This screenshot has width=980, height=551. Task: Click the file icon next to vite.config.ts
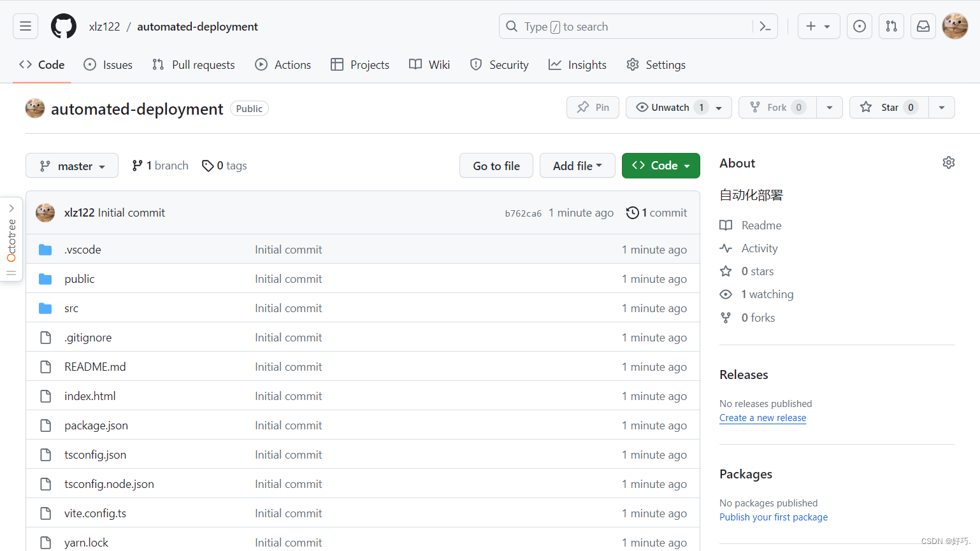click(x=45, y=513)
